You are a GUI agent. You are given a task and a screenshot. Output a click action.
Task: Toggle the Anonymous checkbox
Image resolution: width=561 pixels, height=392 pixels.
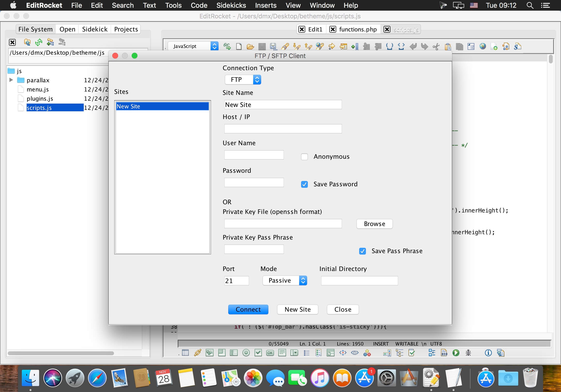[304, 157]
